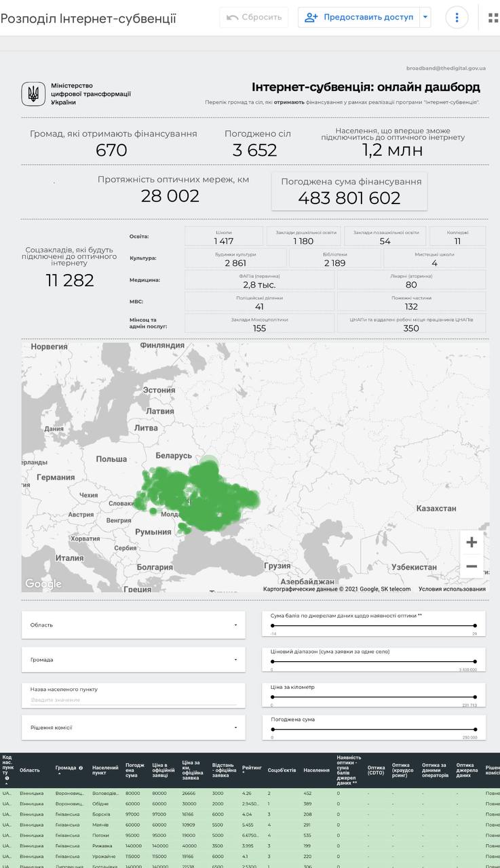
Task: Grab left handle of Сума балів slider
Action: pyautogui.click(x=272, y=626)
